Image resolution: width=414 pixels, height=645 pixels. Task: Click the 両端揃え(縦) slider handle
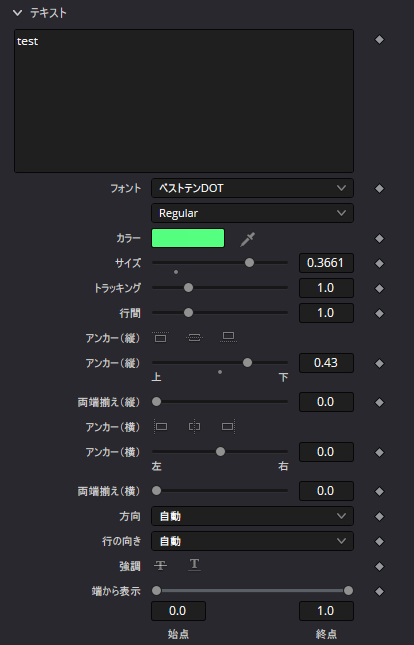click(156, 401)
